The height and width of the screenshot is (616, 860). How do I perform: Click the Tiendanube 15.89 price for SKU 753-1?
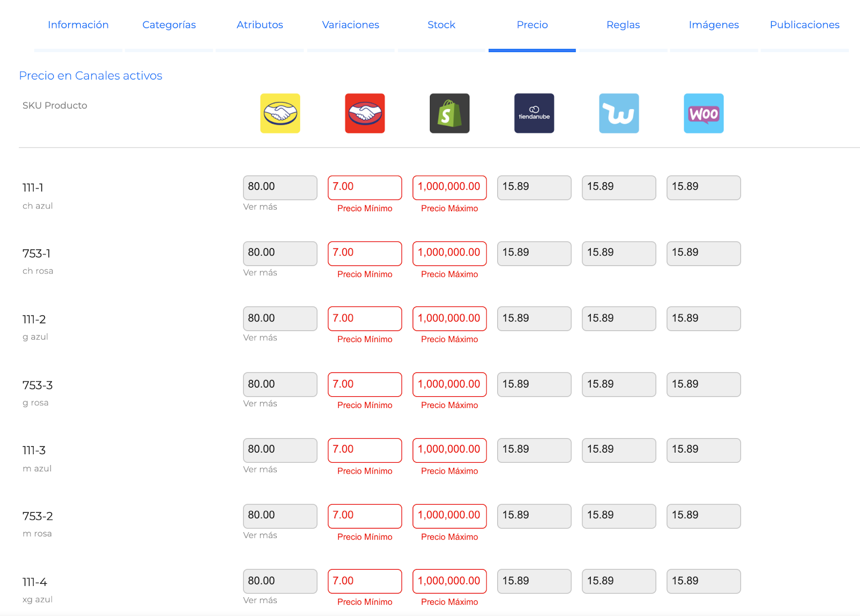pyautogui.click(x=534, y=254)
